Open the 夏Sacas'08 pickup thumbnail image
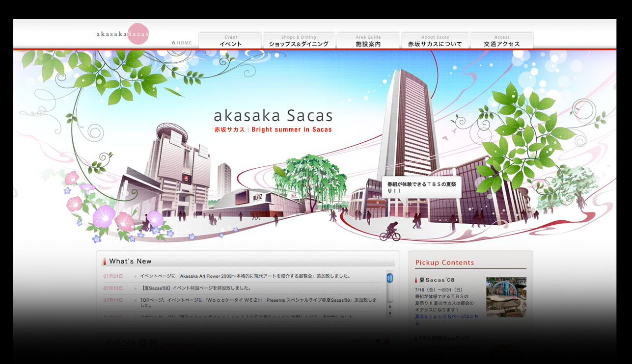This screenshot has height=364, width=632. (x=506, y=297)
